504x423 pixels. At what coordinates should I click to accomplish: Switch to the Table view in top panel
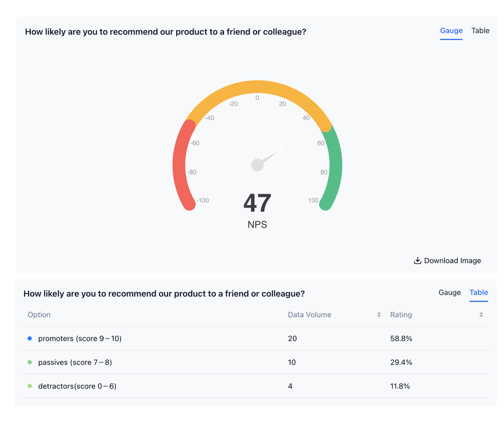click(480, 31)
